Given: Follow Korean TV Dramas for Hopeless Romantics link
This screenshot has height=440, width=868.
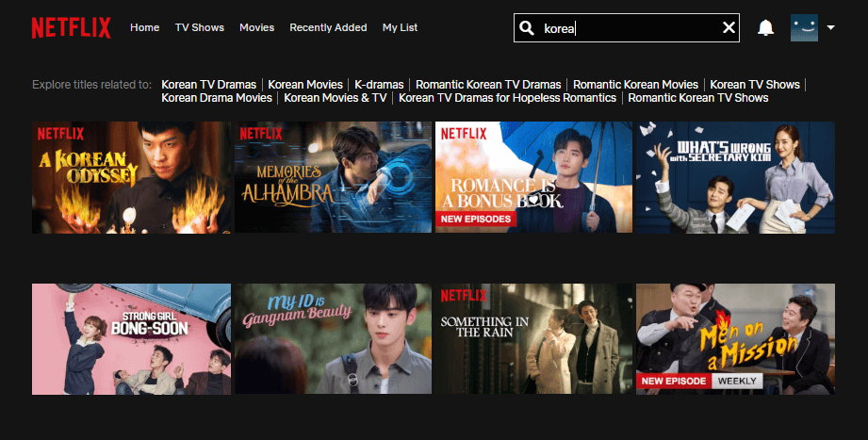Looking at the screenshot, I should (x=508, y=98).
